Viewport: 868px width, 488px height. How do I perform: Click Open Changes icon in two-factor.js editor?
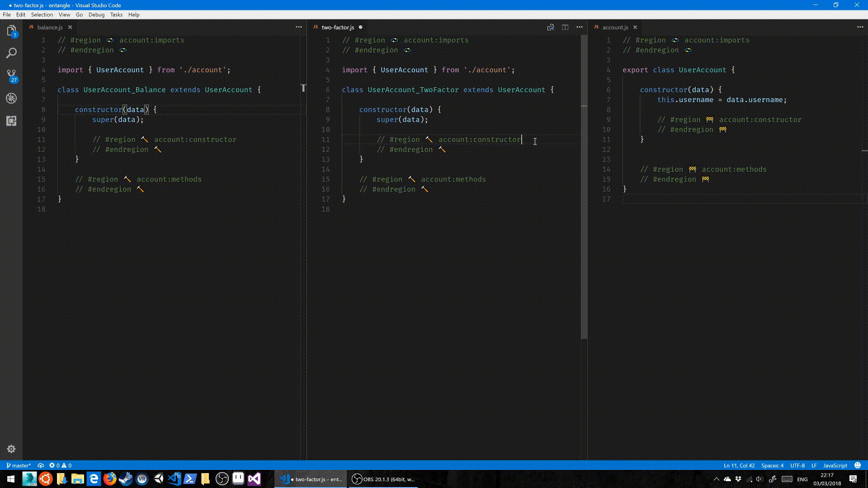pos(550,27)
